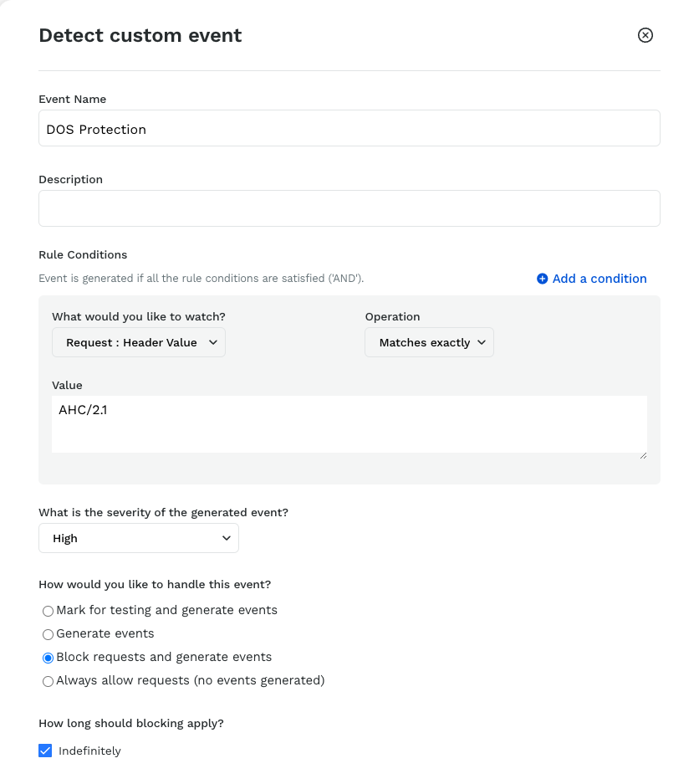Focus the Event Name input field
Viewport: 699px width, 784px height.
pos(349,129)
